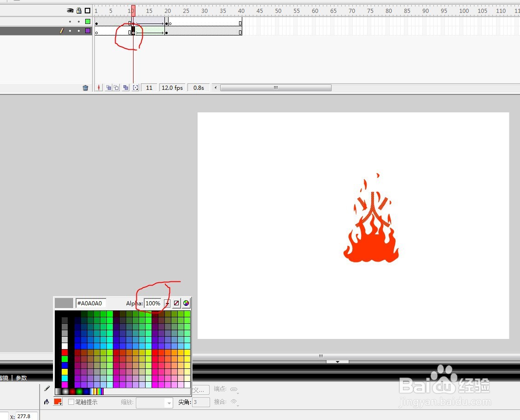The width and height of the screenshot is (520, 420).
Task: Select the white swatch in the palette
Action: point(64,346)
